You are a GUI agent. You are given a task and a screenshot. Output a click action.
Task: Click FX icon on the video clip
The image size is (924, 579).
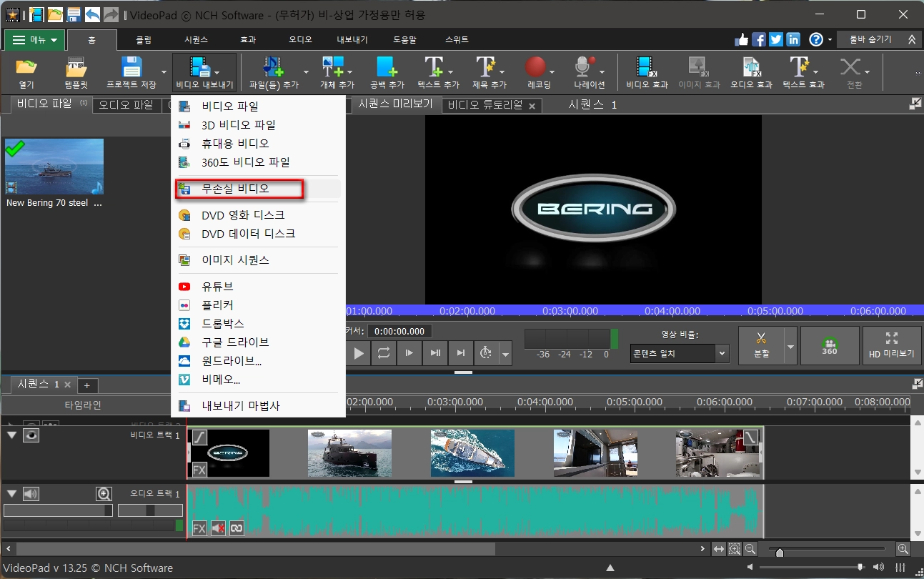(199, 470)
